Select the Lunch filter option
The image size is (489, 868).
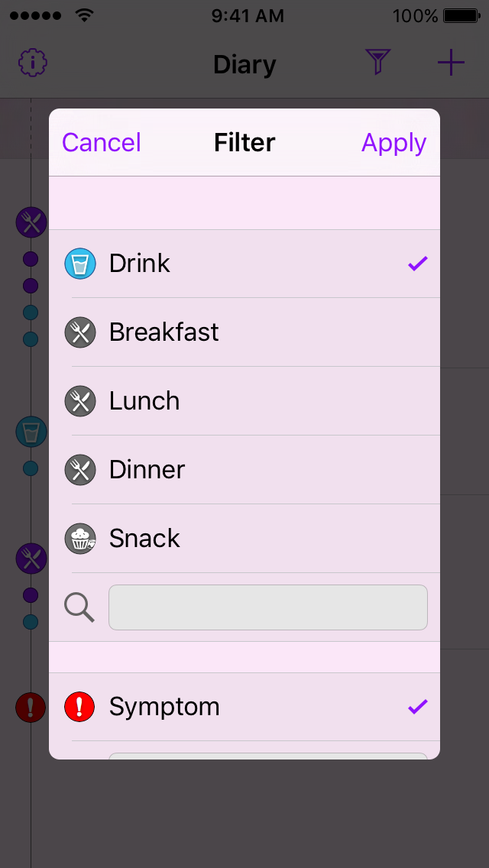(244, 401)
